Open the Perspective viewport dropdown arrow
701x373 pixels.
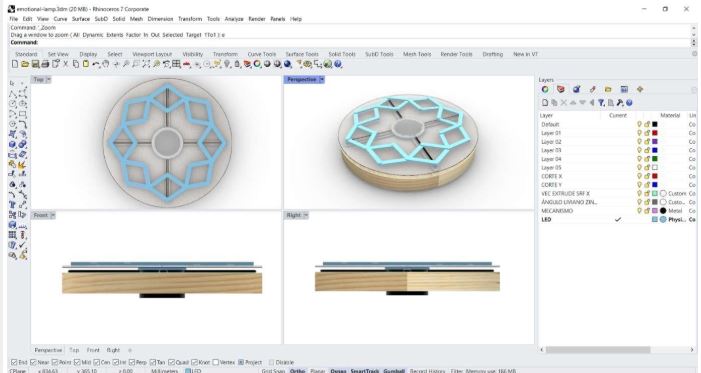click(x=322, y=80)
